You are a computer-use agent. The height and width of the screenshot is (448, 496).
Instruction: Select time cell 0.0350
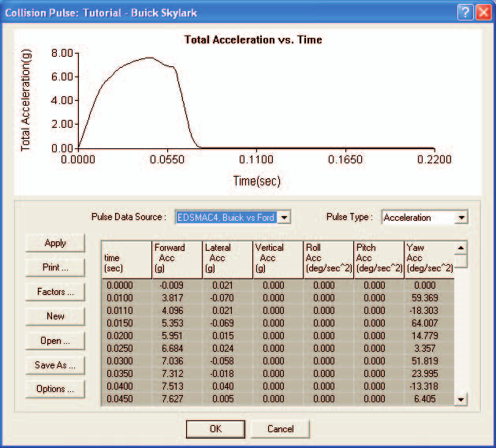click(126, 374)
